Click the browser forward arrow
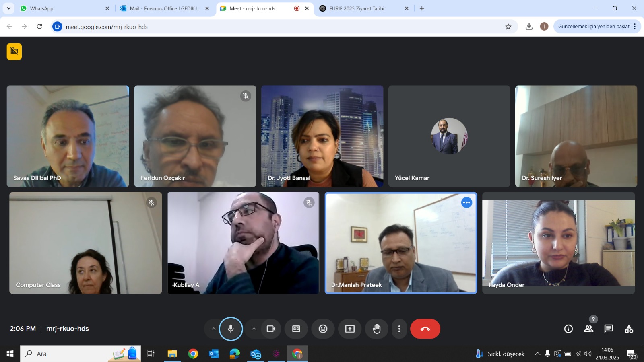644x362 pixels. (x=24, y=27)
